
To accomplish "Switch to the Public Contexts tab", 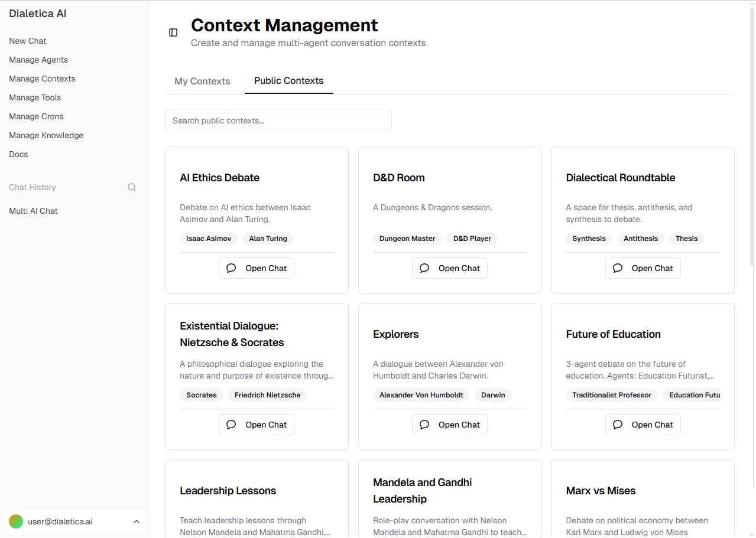I will coord(288,81).
